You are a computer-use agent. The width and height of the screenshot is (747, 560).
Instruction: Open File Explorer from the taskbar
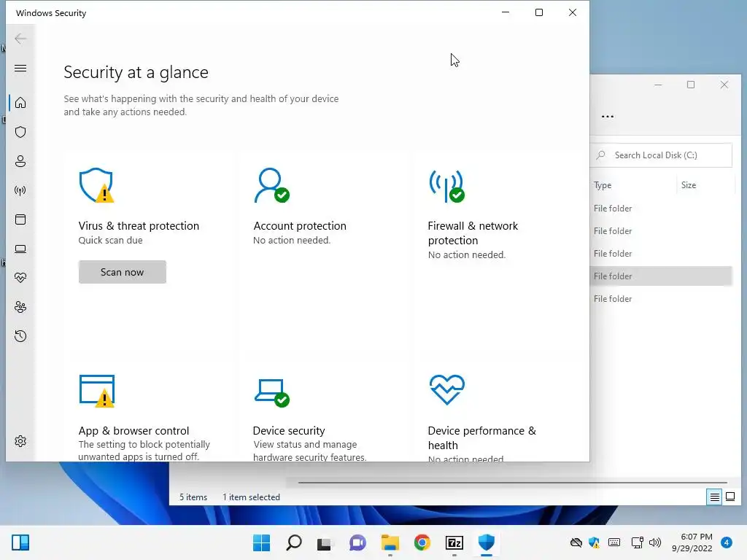390,542
